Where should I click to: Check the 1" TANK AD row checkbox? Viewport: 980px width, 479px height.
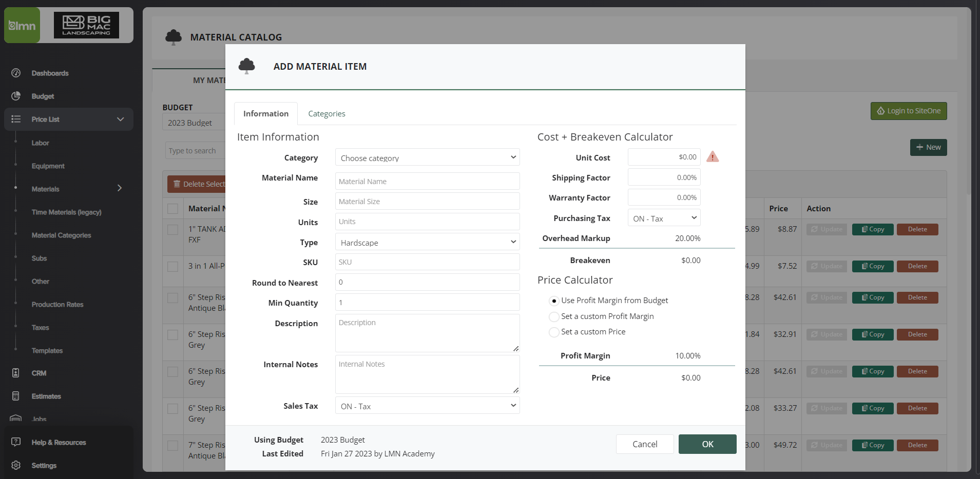(173, 230)
